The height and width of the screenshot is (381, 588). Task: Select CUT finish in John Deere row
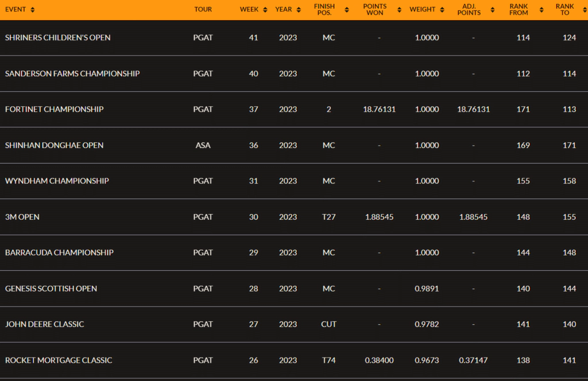[329, 324]
